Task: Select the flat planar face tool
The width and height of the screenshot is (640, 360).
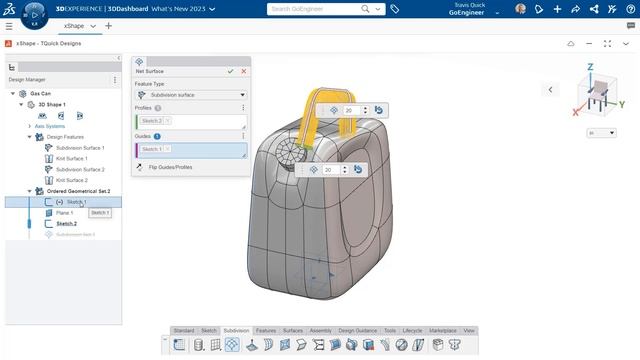Action: coord(301,345)
